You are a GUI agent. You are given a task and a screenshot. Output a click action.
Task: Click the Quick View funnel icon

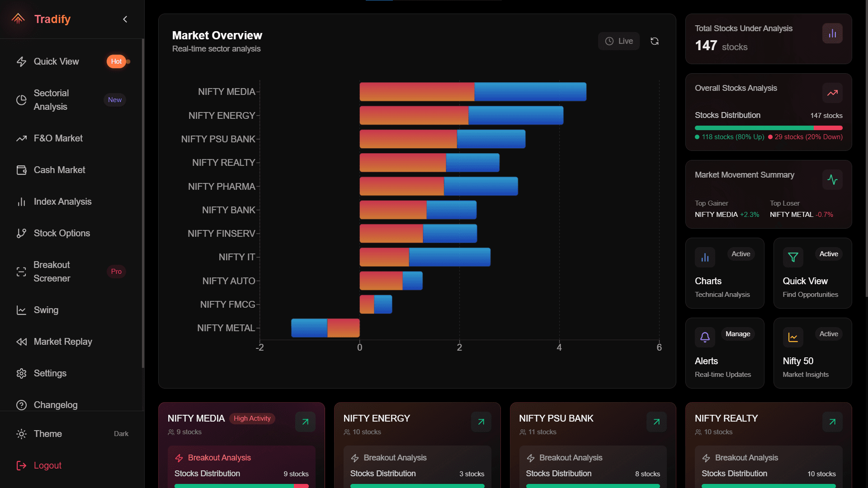[793, 257]
